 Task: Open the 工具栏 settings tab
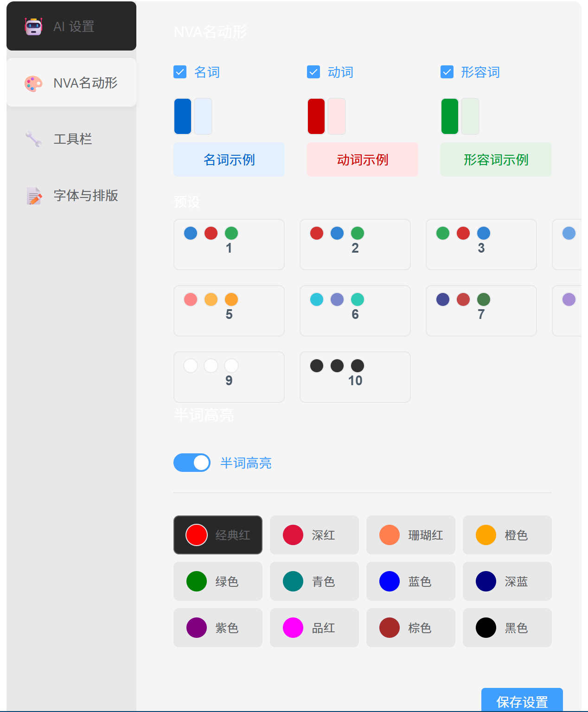[71, 139]
